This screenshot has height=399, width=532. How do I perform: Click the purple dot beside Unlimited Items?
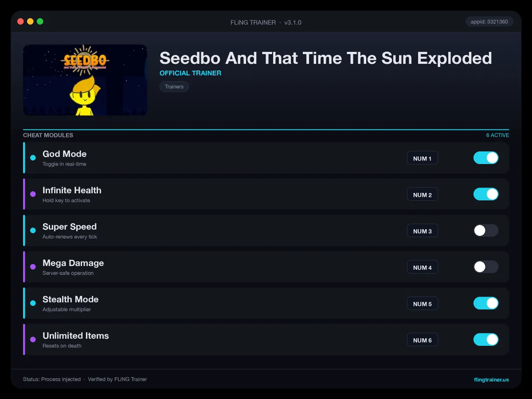click(33, 340)
